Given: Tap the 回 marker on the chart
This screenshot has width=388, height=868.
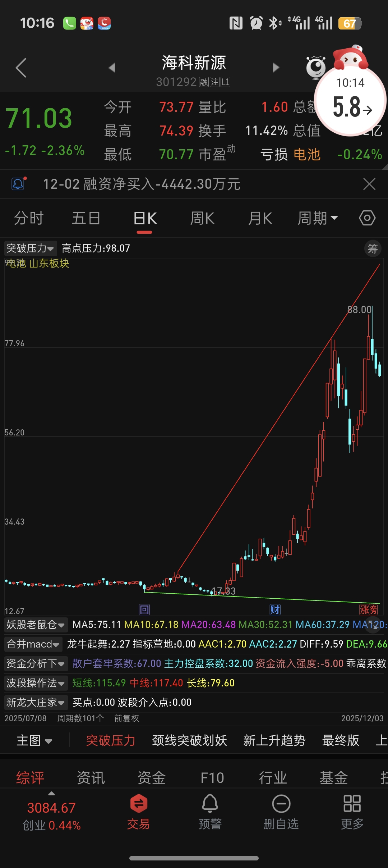Looking at the screenshot, I should coord(144,609).
